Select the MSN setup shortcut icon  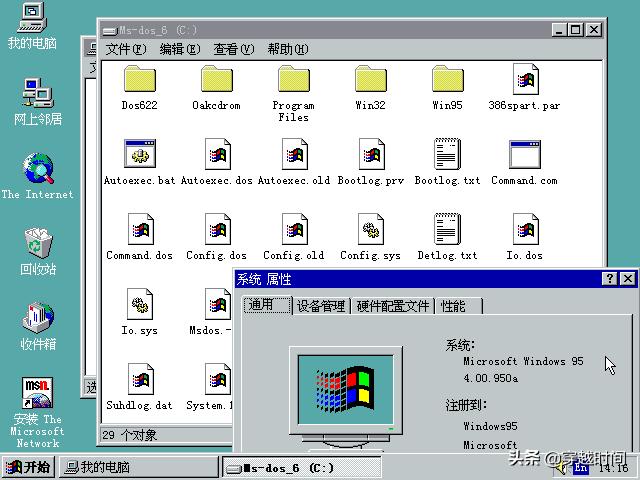coord(38,393)
